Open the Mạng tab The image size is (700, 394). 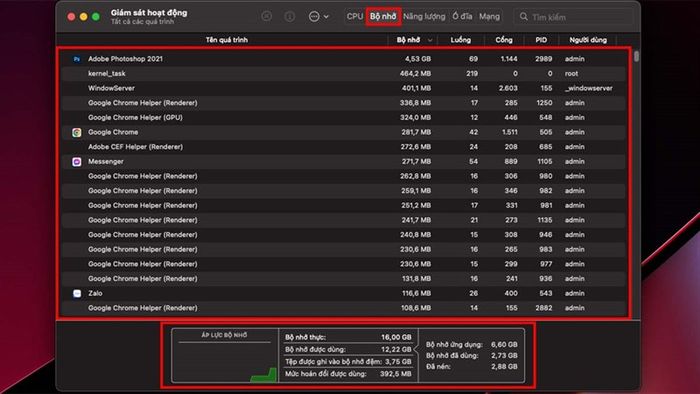(489, 17)
